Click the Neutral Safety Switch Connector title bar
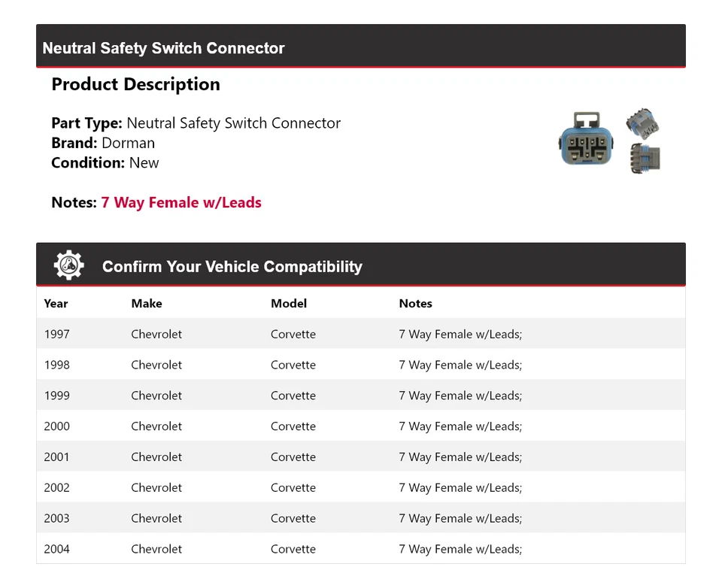Screen dimensions: 722x588 [x=163, y=48]
